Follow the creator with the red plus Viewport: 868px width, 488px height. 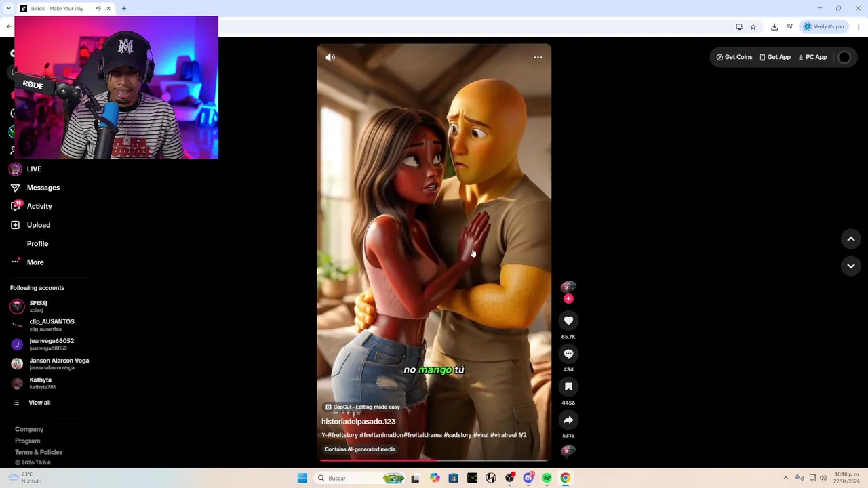click(568, 299)
